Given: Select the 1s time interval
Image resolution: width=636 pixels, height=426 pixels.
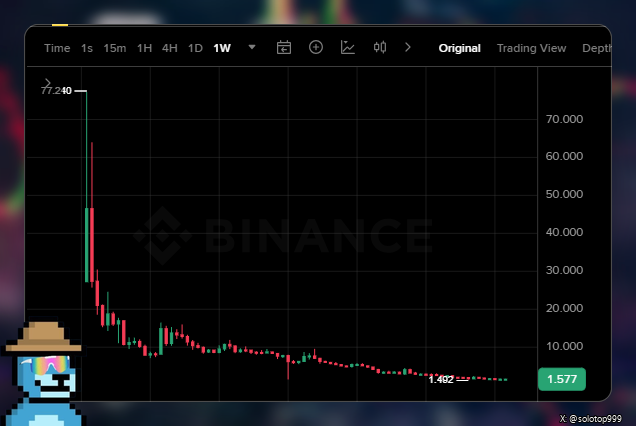Looking at the screenshot, I should [x=87, y=48].
